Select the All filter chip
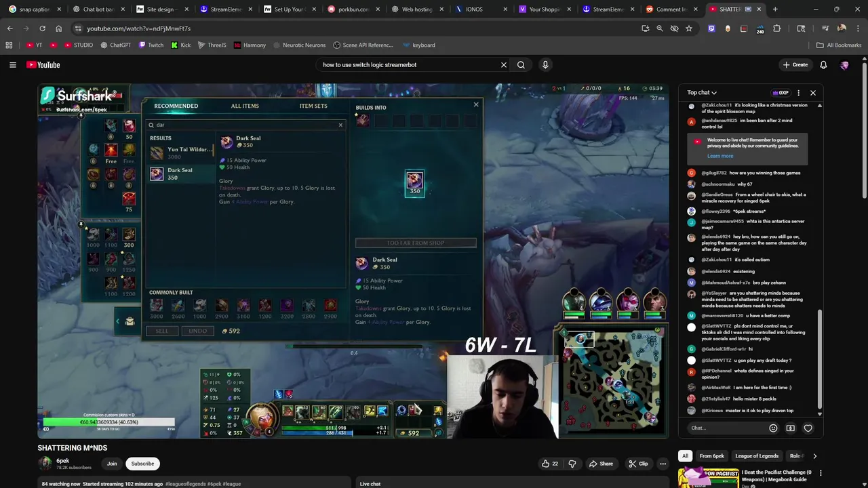 pyautogui.click(x=685, y=456)
